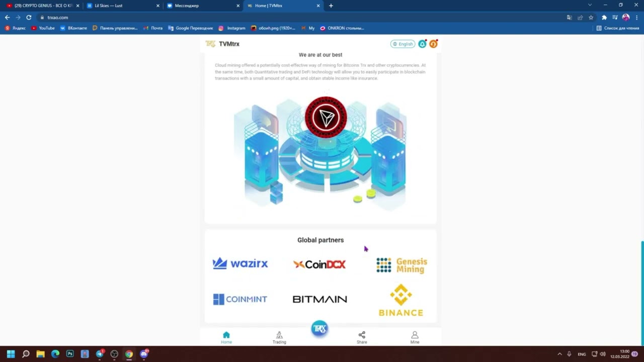Open Discord from taskbar
644x362 pixels.
pos(144,354)
